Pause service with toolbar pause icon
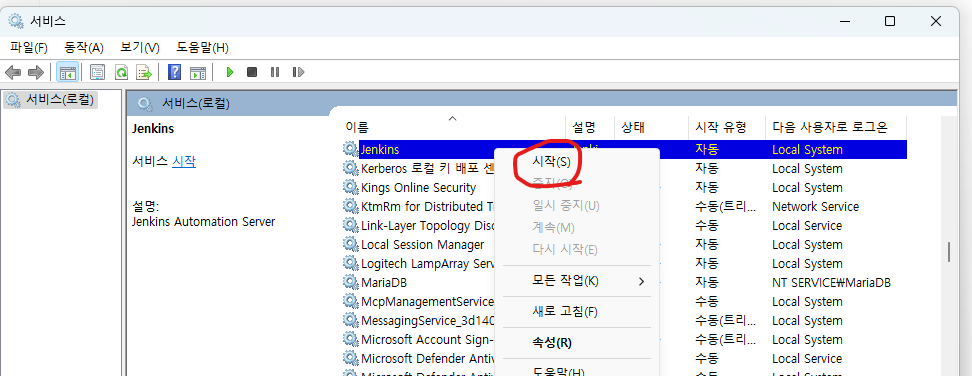Image resolution: width=972 pixels, height=376 pixels. pyautogui.click(x=275, y=72)
